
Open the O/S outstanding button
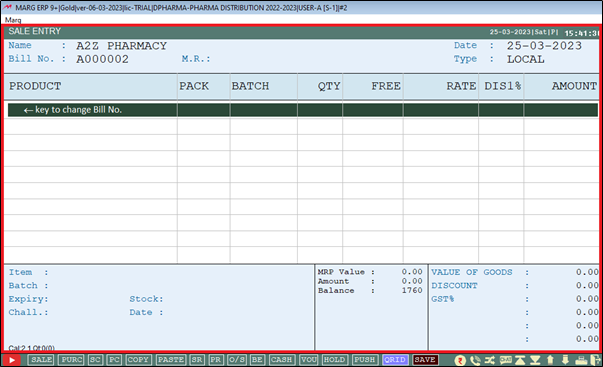tap(237, 360)
